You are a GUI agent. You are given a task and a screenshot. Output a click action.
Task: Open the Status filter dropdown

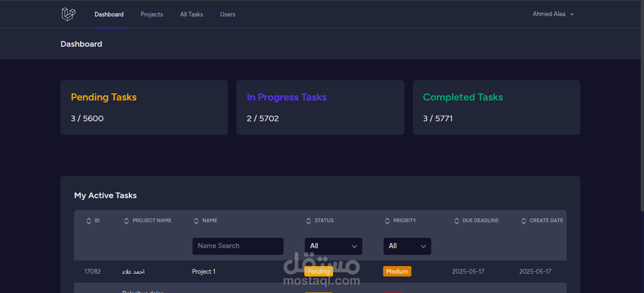tap(334, 246)
